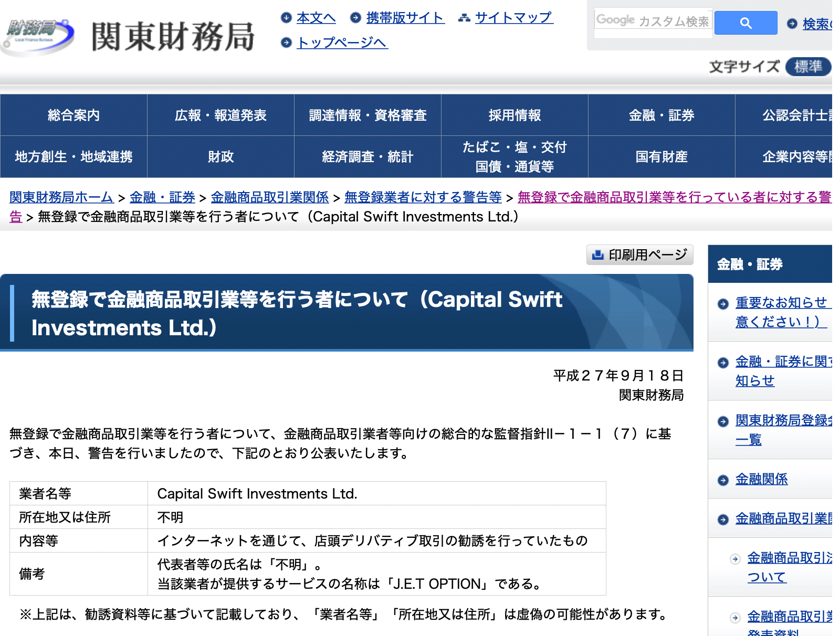The height and width of the screenshot is (636, 840).
Task: Click the sidebar 金融・証券 header
Action: coord(770,264)
